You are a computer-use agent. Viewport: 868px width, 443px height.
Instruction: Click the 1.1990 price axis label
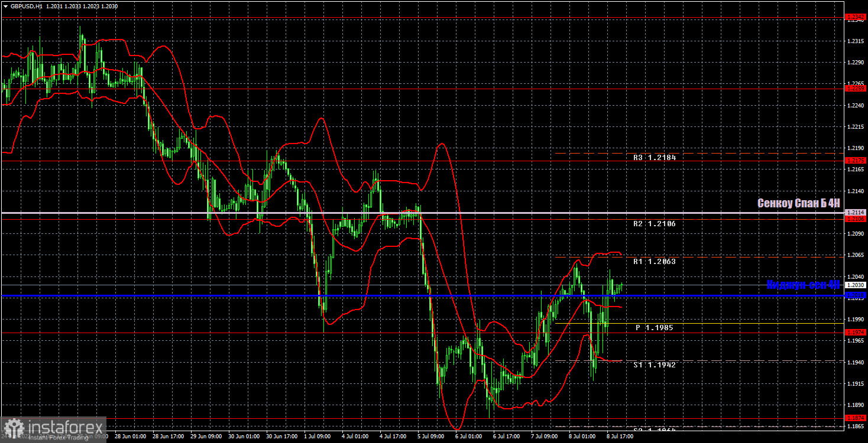[x=856, y=320]
